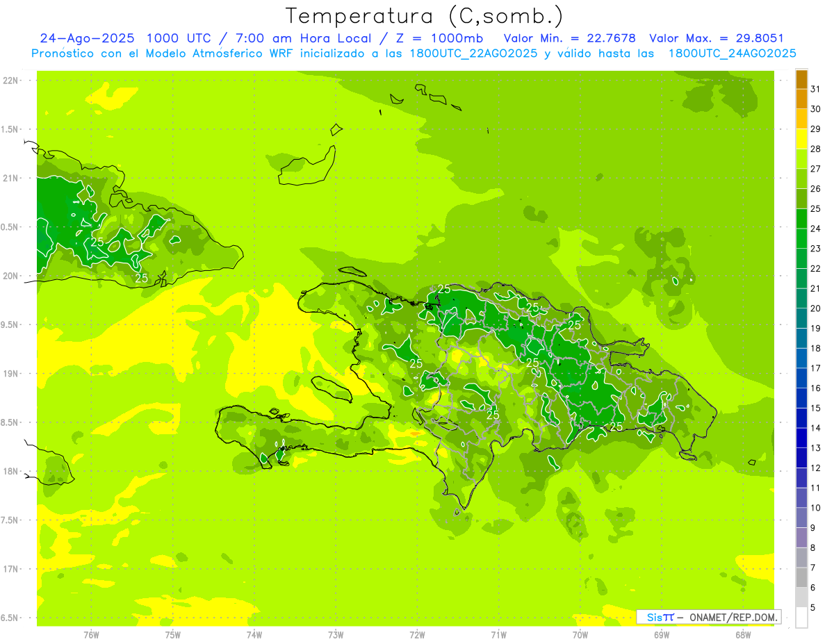Screen dimensions: 834x644
Task: Click the 'SisTT' logo text
Action: click(660, 617)
